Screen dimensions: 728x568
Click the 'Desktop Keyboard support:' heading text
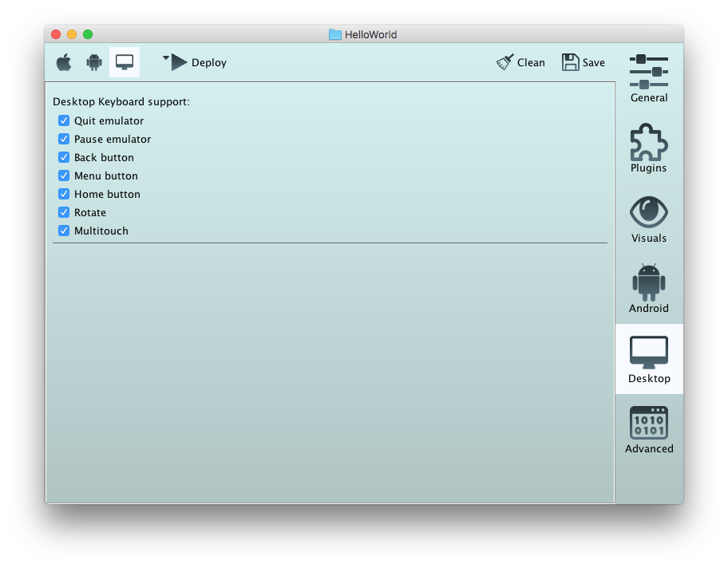(121, 101)
